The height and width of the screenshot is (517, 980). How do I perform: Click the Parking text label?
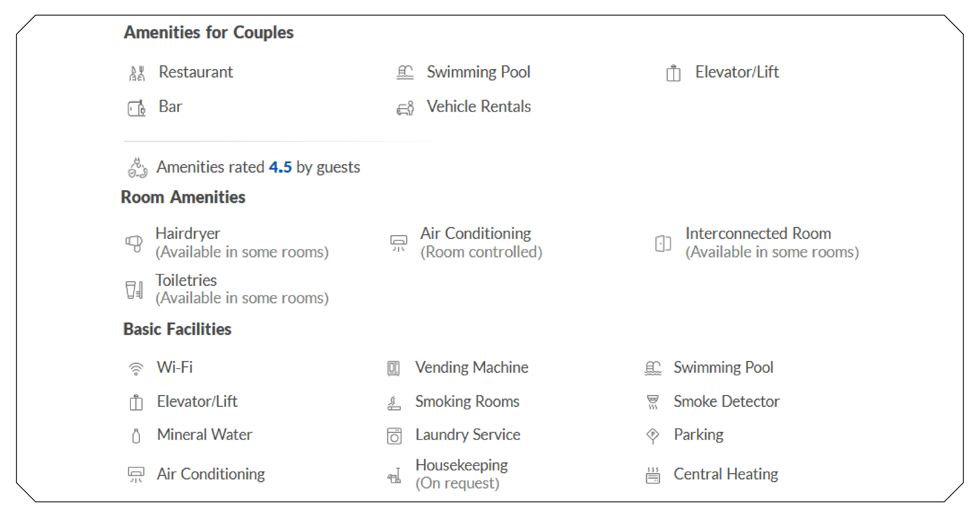coord(699,435)
